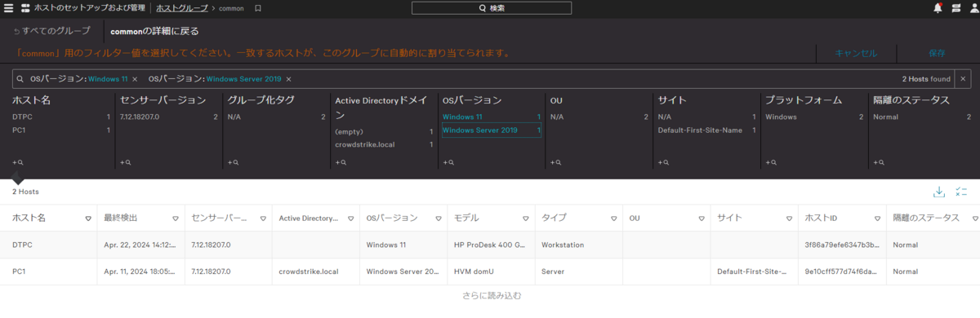
Task: Select DTPC in the ホスト名 filter
Action: (x=60, y=117)
